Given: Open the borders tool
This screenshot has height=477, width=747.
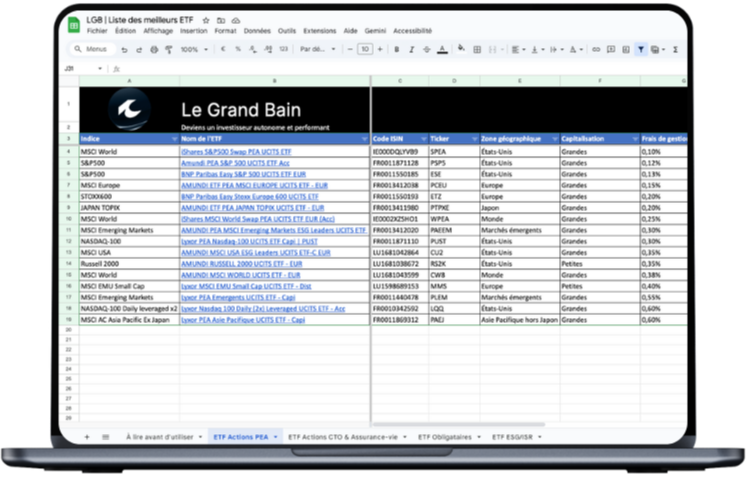Looking at the screenshot, I should [x=477, y=49].
